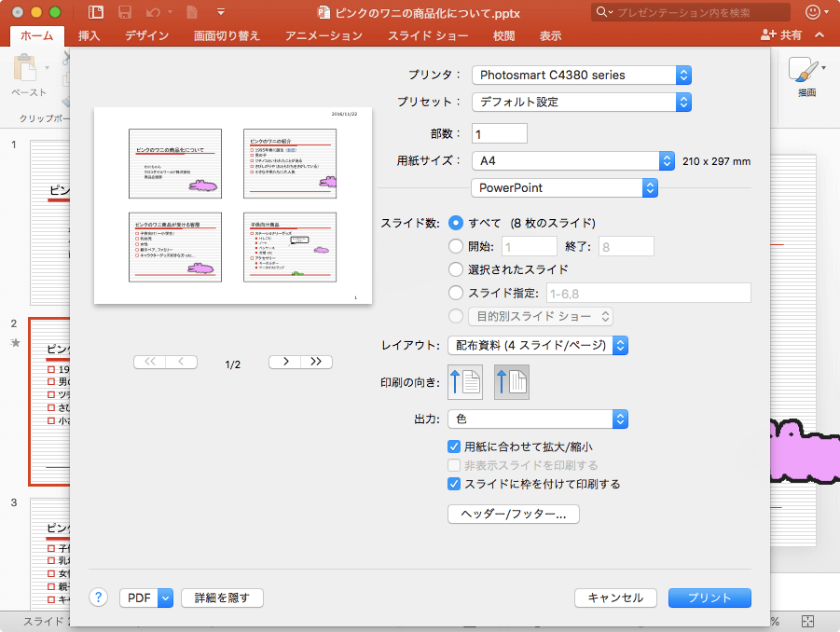
Task: Click the Undo arrow icon
Action: click(x=153, y=12)
